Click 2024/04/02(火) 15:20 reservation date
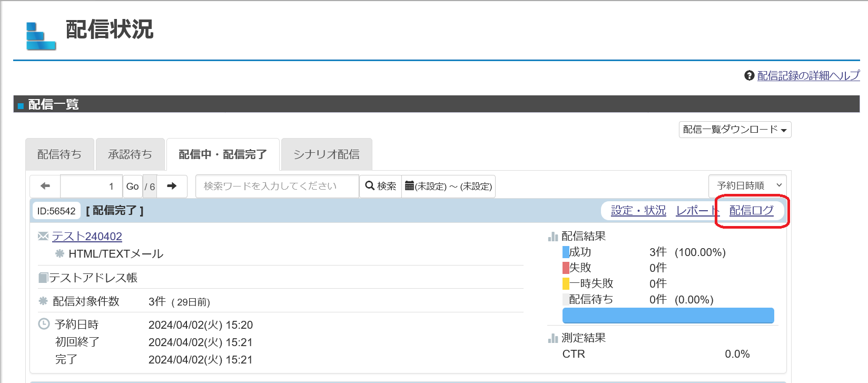868x383 pixels. point(201,325)
